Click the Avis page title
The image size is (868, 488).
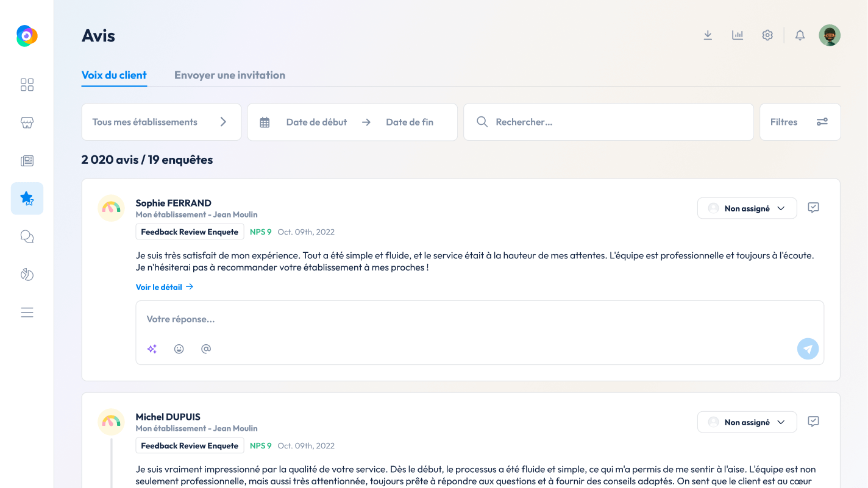[98, 36]
